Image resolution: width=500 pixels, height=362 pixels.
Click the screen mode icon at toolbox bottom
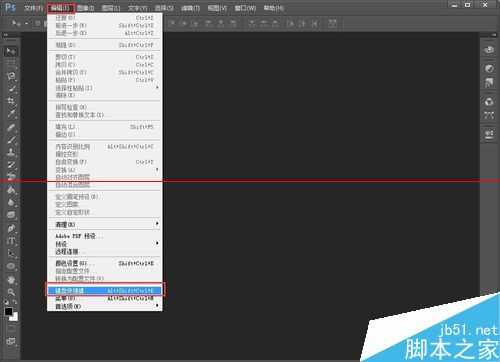pyautogui.click(x=11, y=341)
